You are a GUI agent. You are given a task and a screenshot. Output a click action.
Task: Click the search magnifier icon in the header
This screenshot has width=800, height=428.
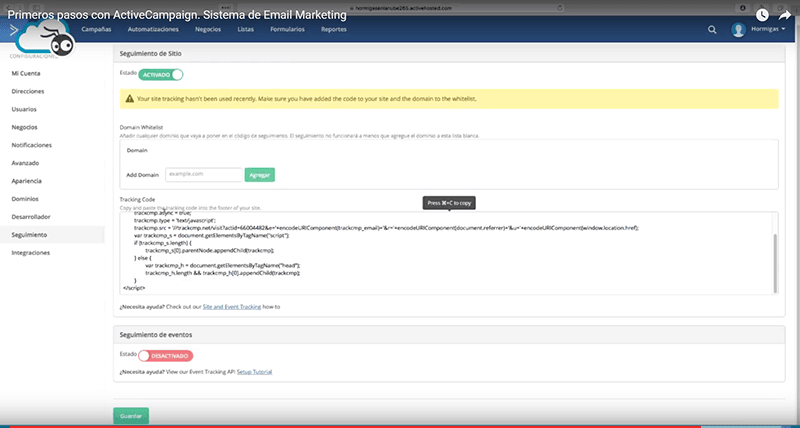pos(712,30)
